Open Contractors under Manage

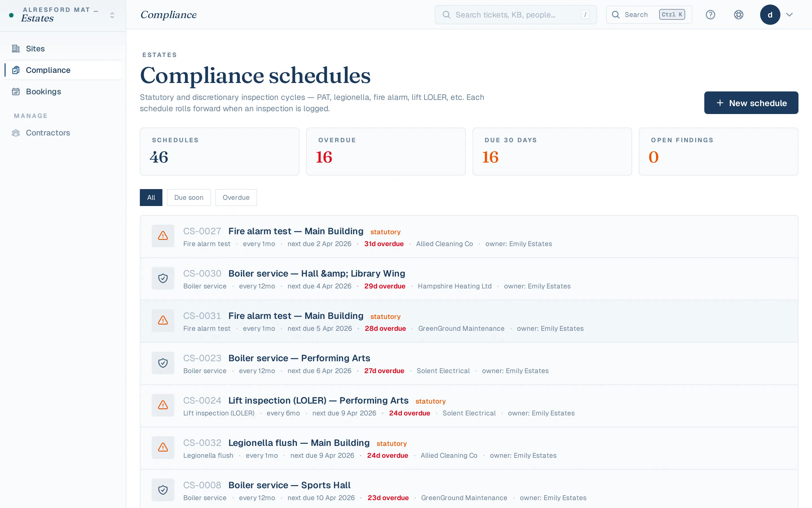pos(63,133)
